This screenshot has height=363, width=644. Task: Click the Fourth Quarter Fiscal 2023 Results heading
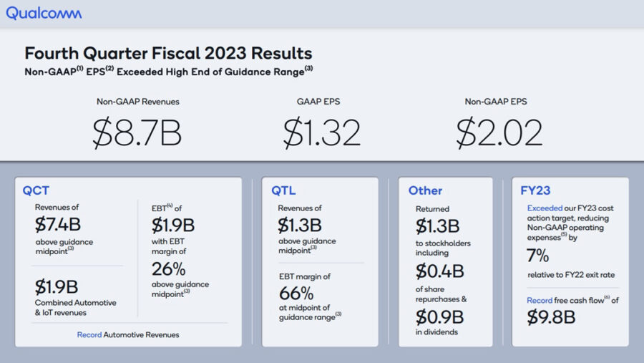coord(168,54)
